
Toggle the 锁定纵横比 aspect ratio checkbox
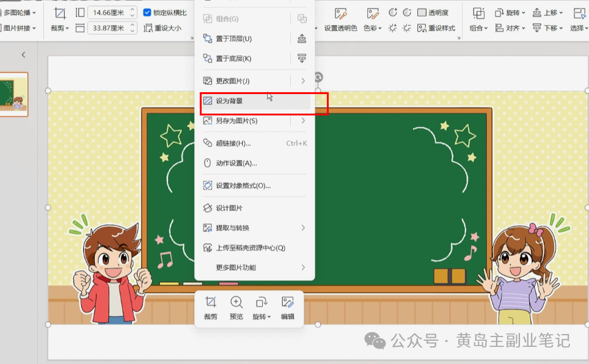coord(147,11)
